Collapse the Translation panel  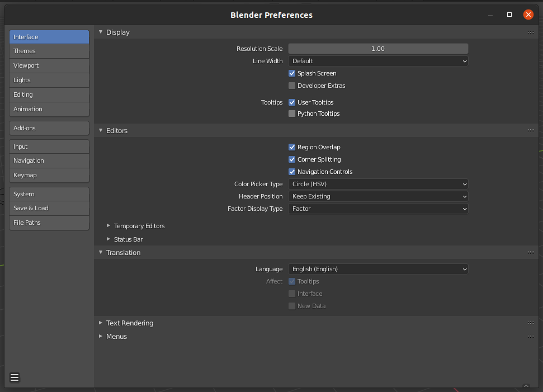coord(101,252)
